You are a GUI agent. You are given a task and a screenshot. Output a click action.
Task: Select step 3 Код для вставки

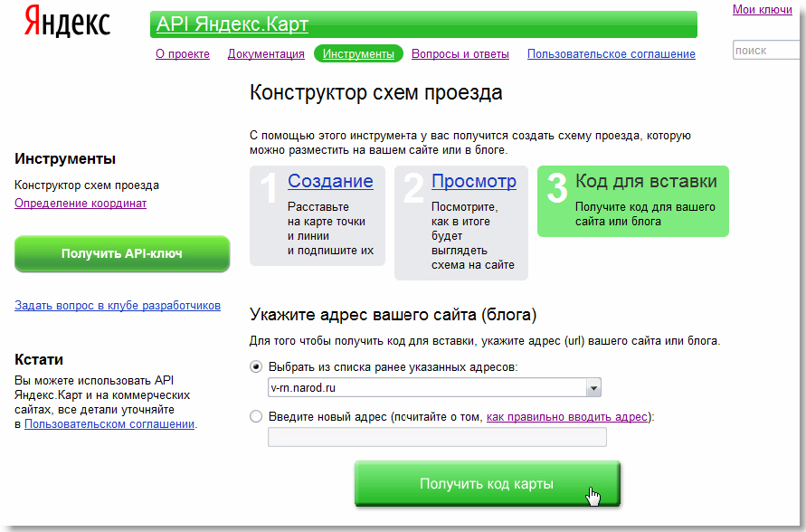click(x=633, y=201)
